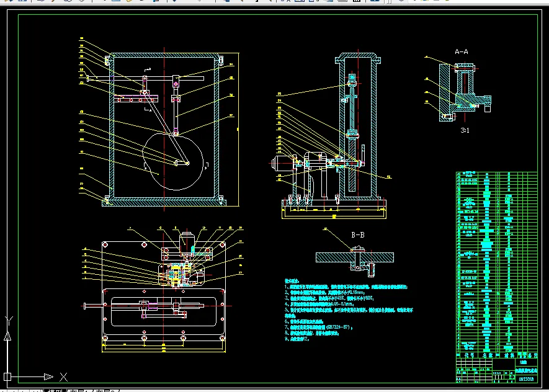Click the UCS origin icon at lower left
Image resolution: width=549 pixels, height=392 pixels.
point(7,377)
